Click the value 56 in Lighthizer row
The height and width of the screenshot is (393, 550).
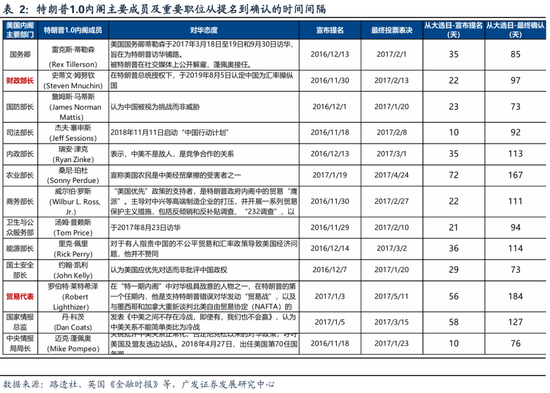click(454, 297)
